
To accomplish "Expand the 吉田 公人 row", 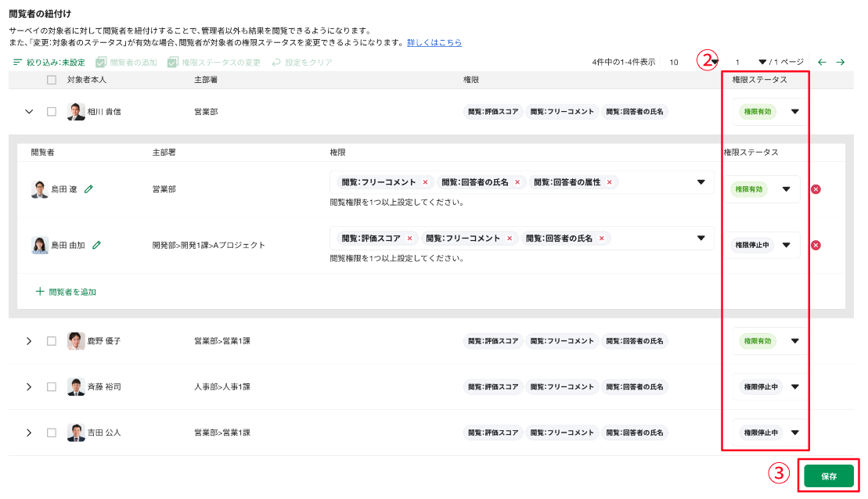I will click(x=29, y=433).
